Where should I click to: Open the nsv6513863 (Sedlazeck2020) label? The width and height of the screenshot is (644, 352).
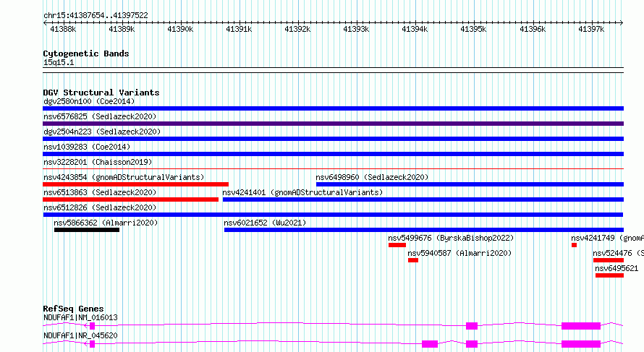pyautogui.click(x=100, y=192)
